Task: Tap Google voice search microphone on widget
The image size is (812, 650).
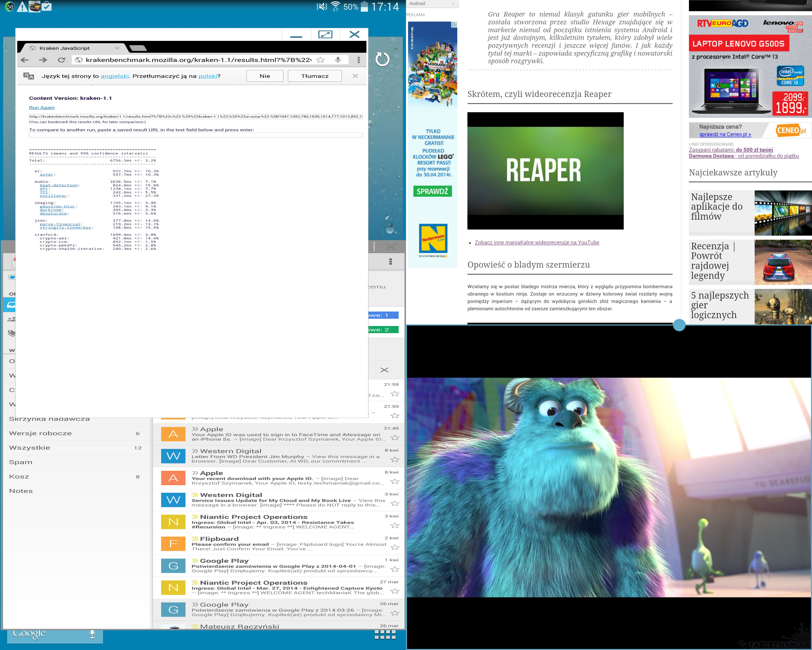Action: click(92, 634)
